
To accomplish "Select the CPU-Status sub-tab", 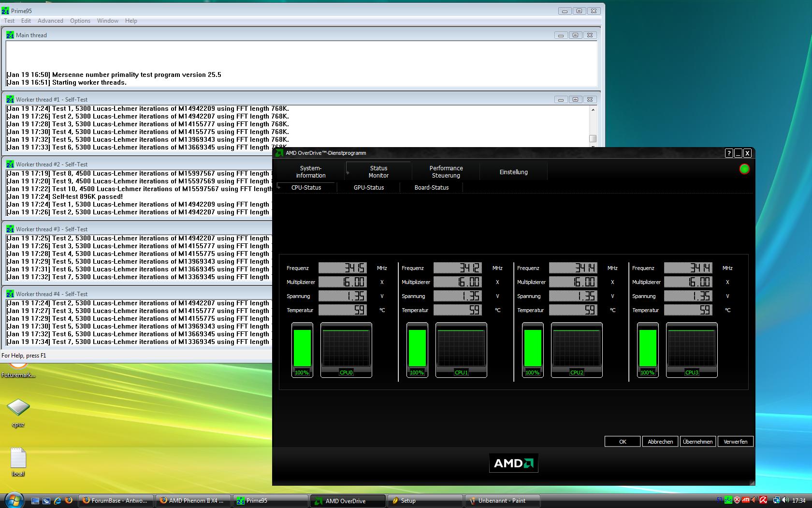I will (306, 187).
